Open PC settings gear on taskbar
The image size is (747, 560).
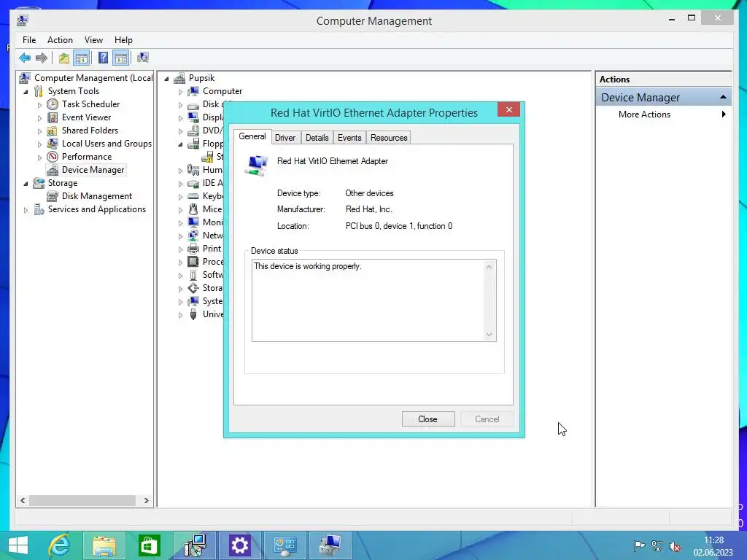[239, 545]
